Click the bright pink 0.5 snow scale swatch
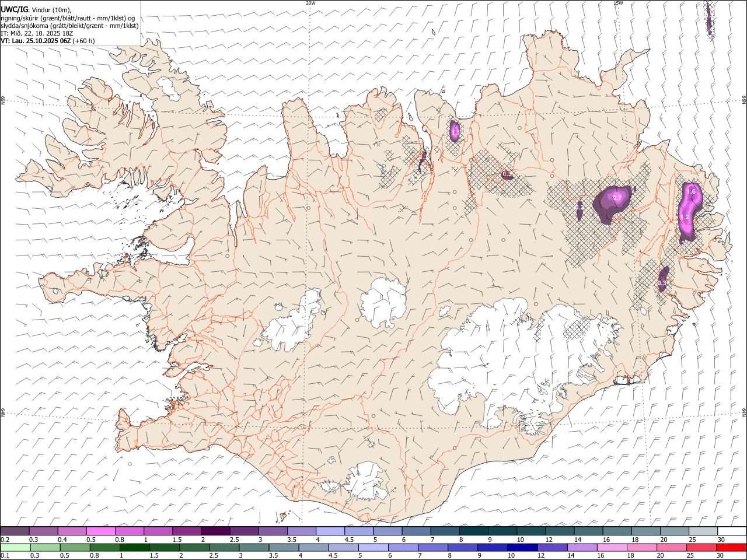This screenshot has width=747, height=560. pyautogui.click(x=100, y=531)
